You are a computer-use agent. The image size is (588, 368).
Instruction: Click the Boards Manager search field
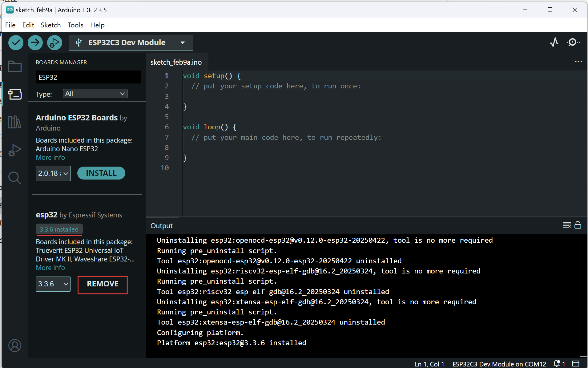(88, 77)
